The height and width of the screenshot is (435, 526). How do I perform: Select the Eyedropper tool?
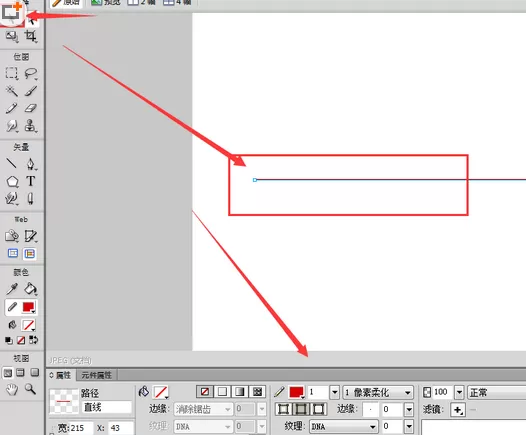point(12,289)
